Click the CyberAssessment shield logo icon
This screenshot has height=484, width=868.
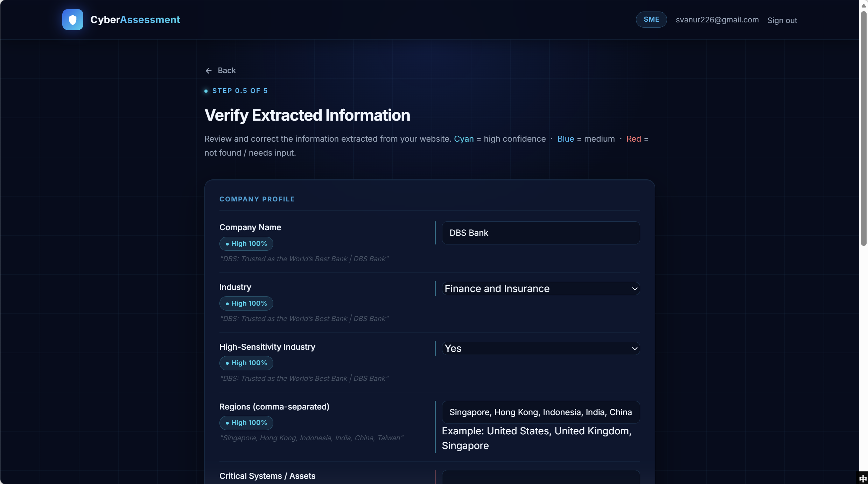point(73,20)
